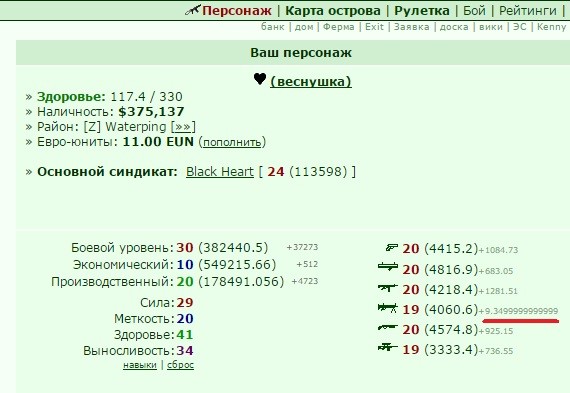Click the rifle icon beside Персонаж
This screenshot has width=570, height=393.
pyautogui.click(x=193, y=10)
